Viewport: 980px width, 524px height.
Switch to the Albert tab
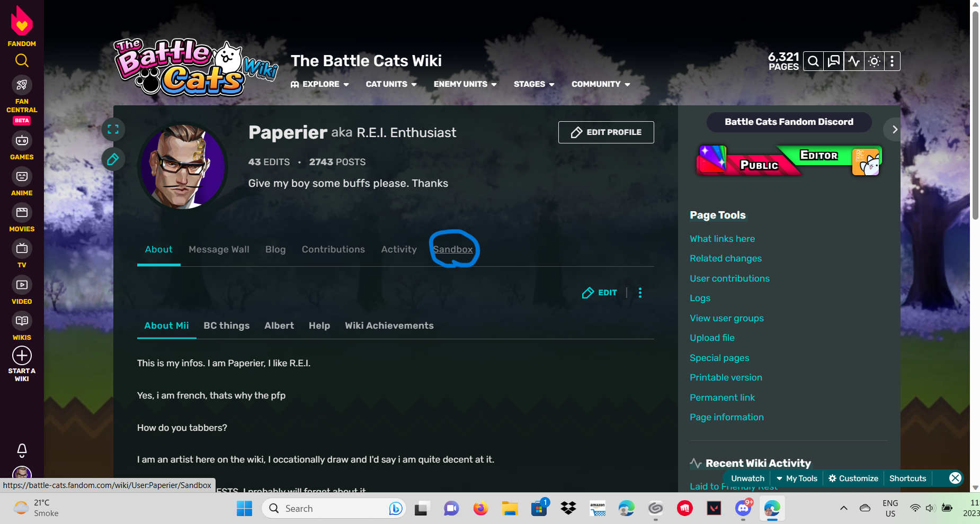(x=279, y=326)
